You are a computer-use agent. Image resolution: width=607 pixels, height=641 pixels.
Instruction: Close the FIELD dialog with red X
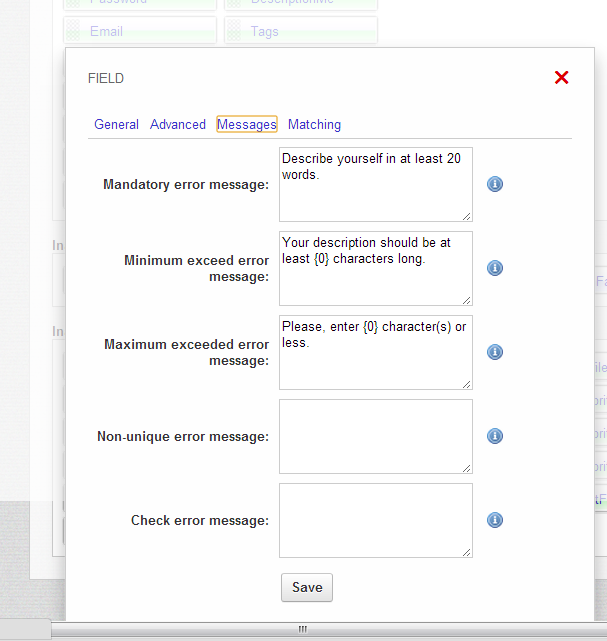click(561, 78)
